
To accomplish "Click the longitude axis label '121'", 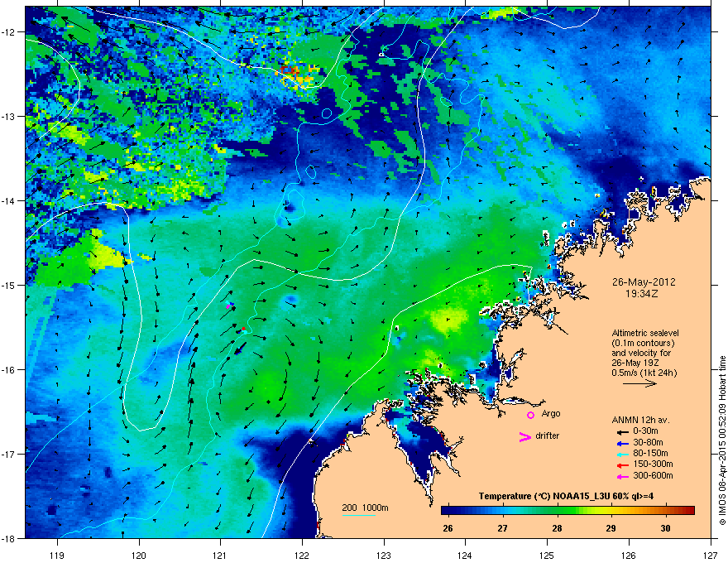I will point(220,555).
